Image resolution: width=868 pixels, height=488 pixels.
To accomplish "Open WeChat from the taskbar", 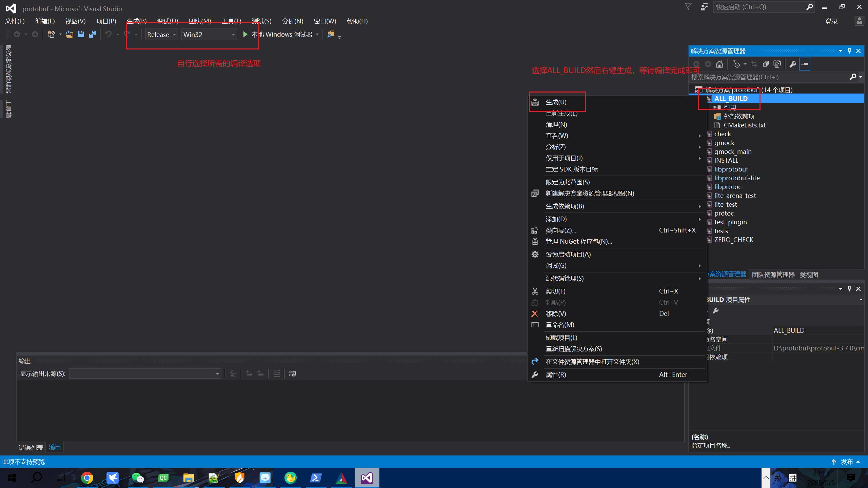I will (x=138, y=478).
